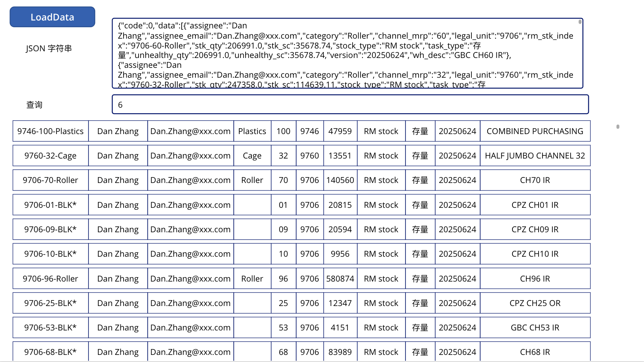Click the quantity value 47959
The height and width of the screenshot is (362, 644).
coord(340,131)
